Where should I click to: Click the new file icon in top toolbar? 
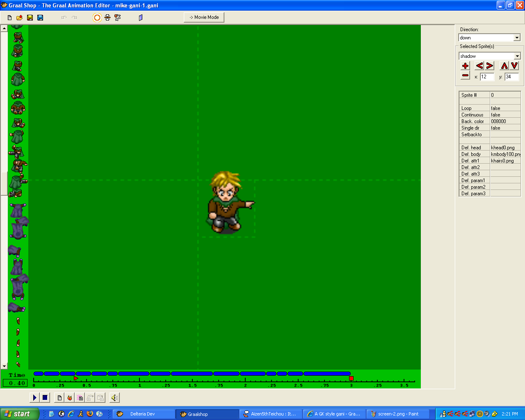point(9,18)
